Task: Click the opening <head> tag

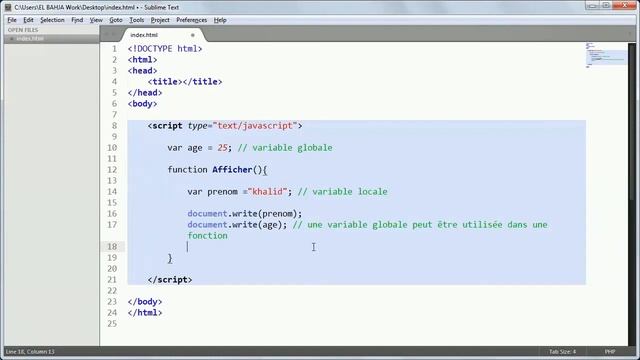Action: pyautogui.click(x=142, y=71)
